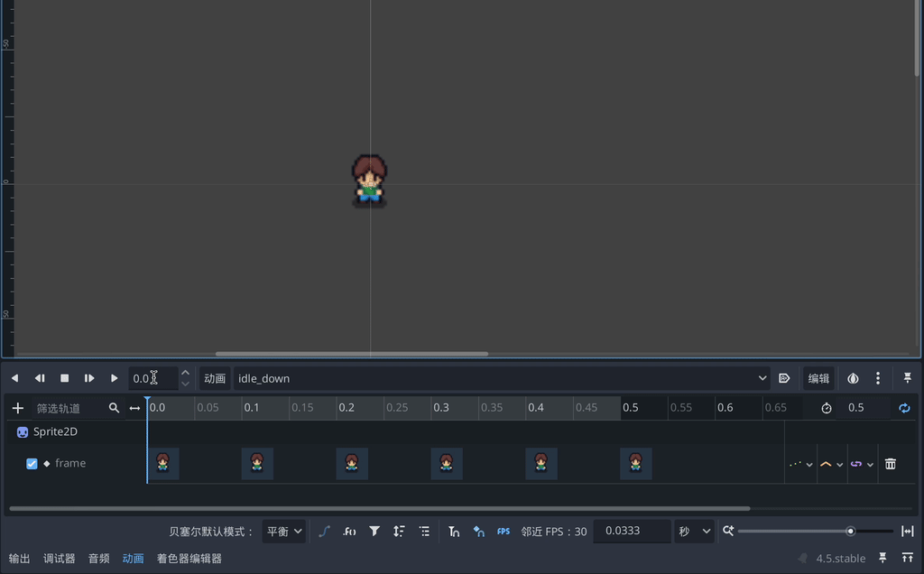Disable the frame track checkbox
924x574 pixels.
(32, 464)
